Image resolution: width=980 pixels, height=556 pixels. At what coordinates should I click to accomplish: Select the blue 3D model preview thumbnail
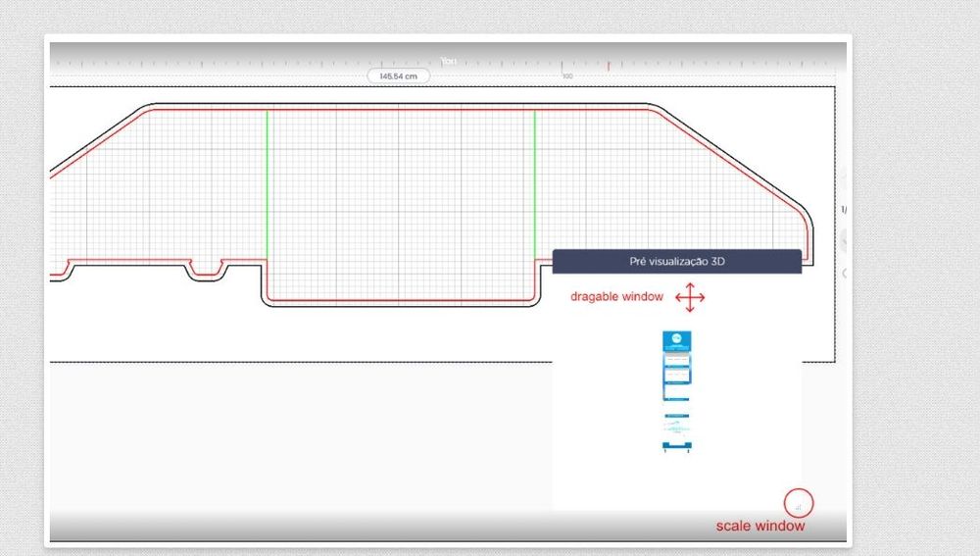677,366
